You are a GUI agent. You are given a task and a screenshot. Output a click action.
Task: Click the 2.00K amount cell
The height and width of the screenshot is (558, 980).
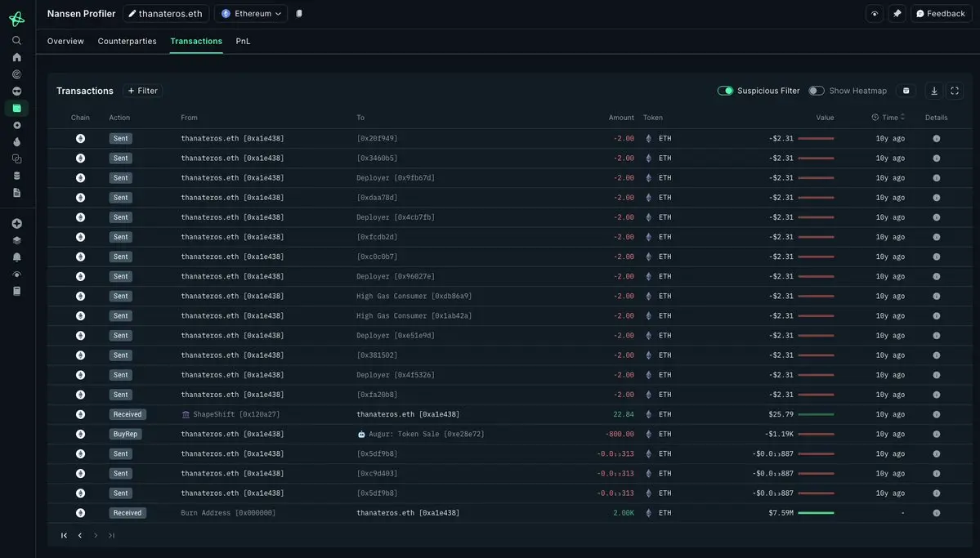624,513
